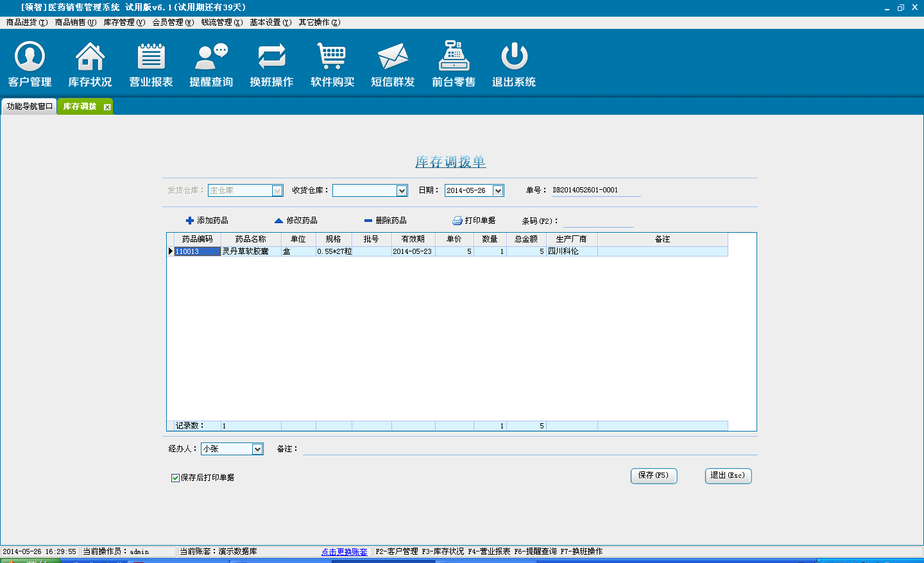Click the 条码 (F2) barcode input field
The height and width of the screenshot is (563, 924).
[x=598, y=221]
